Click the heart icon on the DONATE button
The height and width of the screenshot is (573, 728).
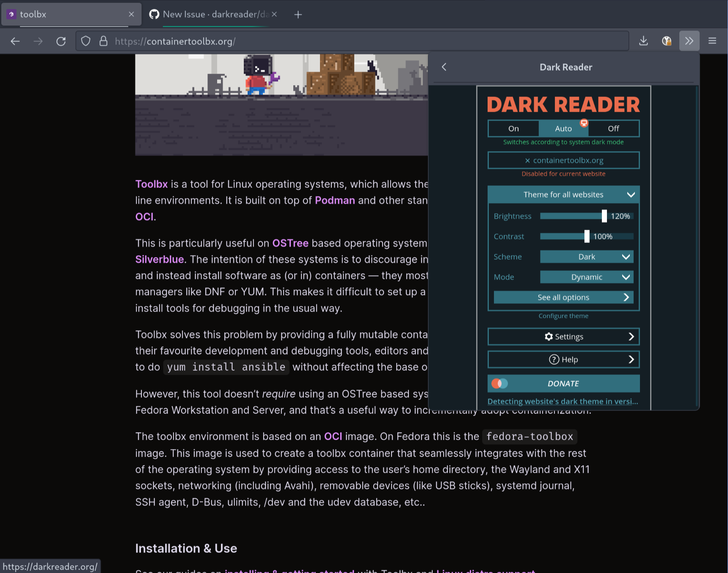(x=499, y=383)
